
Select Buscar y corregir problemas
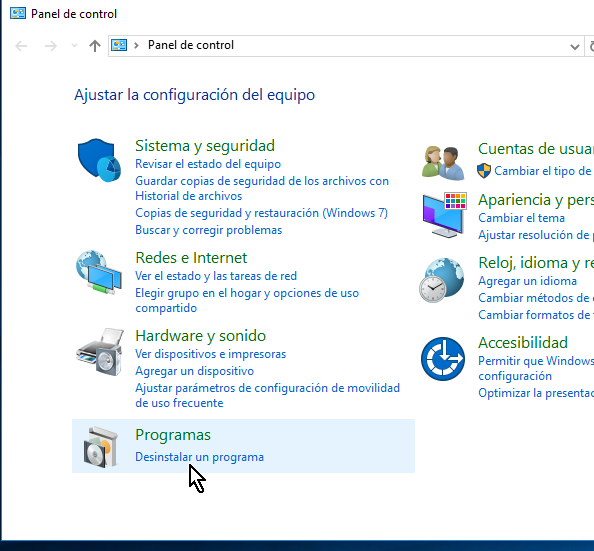[x=208, y=230]
